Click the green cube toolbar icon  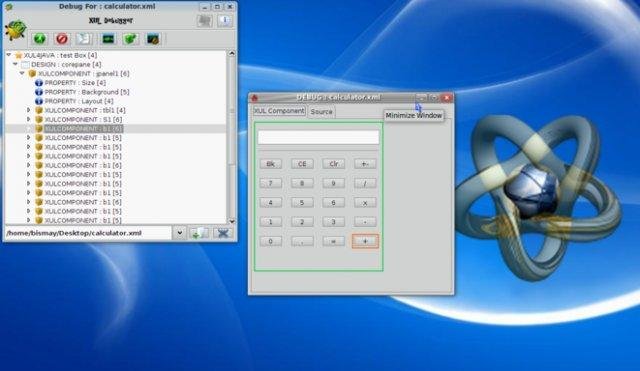click(x=131, y=39)
